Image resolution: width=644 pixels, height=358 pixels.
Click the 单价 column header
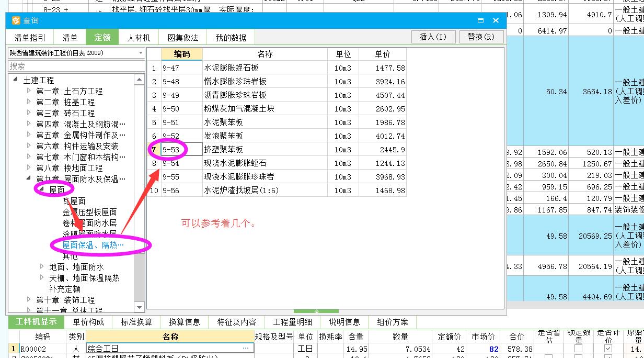coord(383,54)
